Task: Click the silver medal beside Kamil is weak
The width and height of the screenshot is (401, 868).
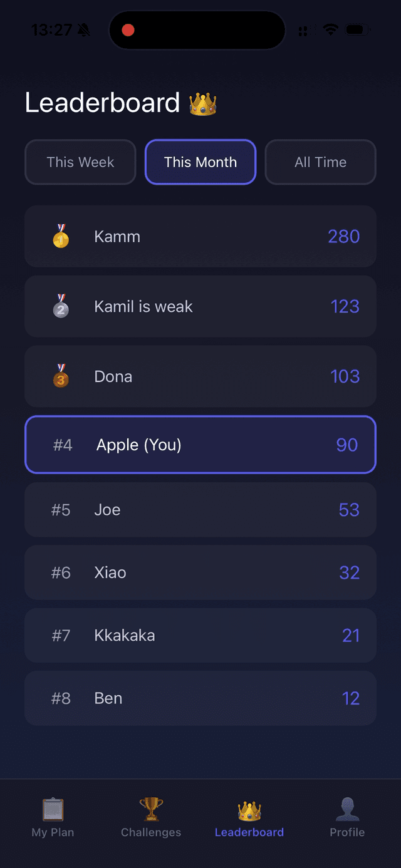Action: coord(61,306)
